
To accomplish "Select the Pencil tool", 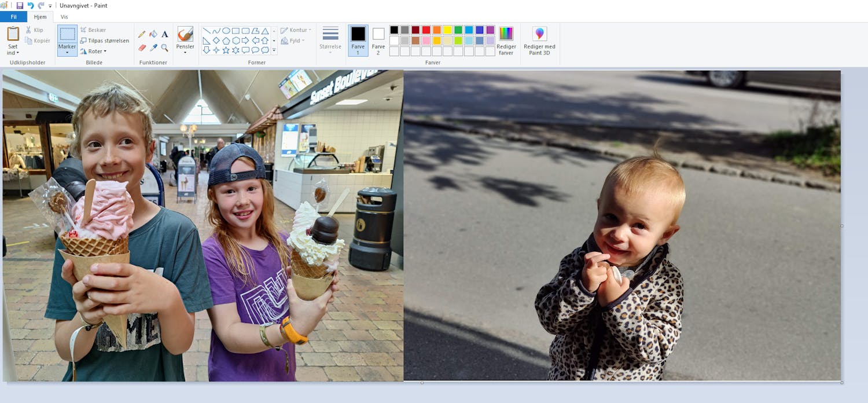I will pyautogui.click(x=141, y=34).
